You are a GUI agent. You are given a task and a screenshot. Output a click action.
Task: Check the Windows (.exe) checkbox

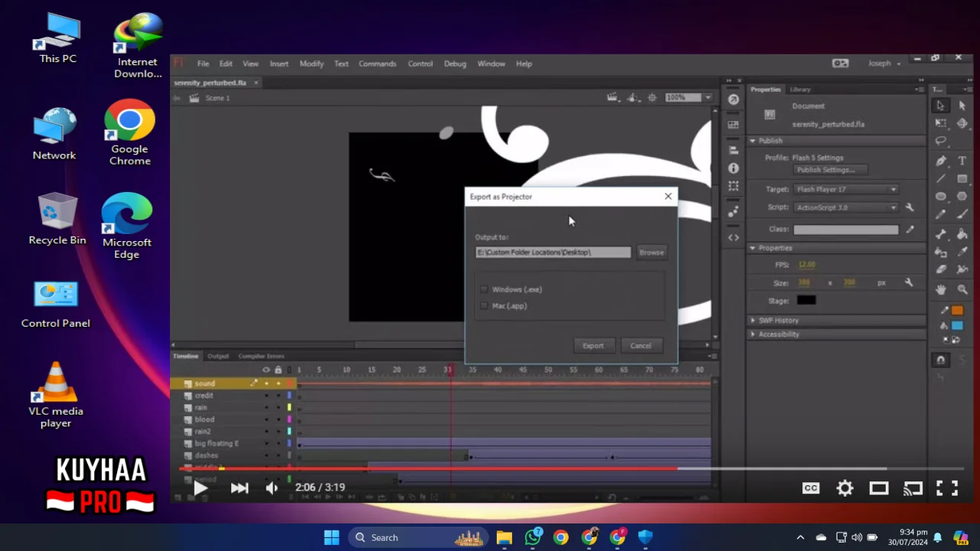pyautogui.click(x=484, y=289)
